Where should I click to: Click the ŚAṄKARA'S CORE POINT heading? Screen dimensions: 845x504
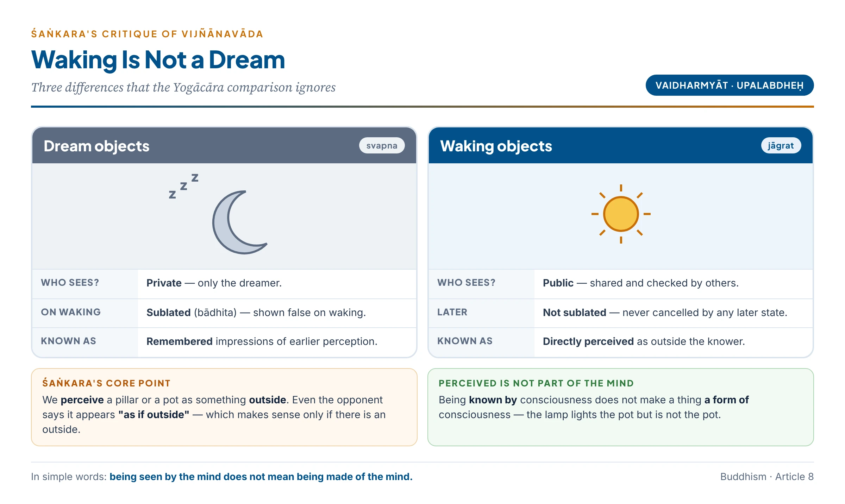pos(106,383)
